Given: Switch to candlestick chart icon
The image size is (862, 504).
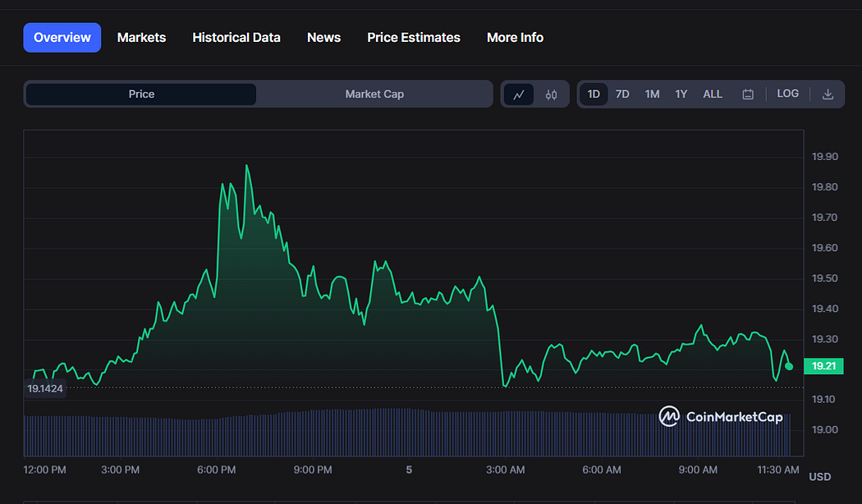Looking at the screenshot, I should tap(551, 94).
